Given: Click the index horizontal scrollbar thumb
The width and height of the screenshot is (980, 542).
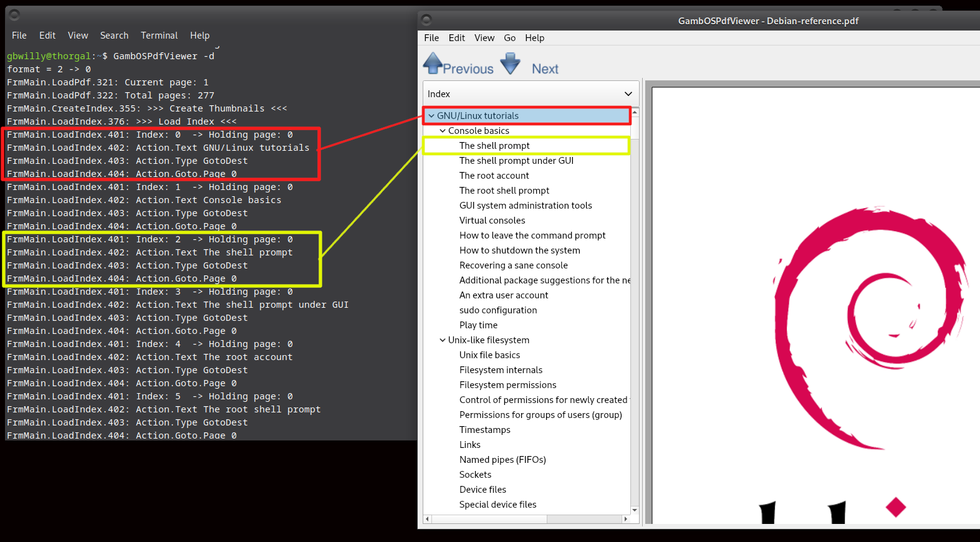Looking at the screenshot, I should 489,519.
